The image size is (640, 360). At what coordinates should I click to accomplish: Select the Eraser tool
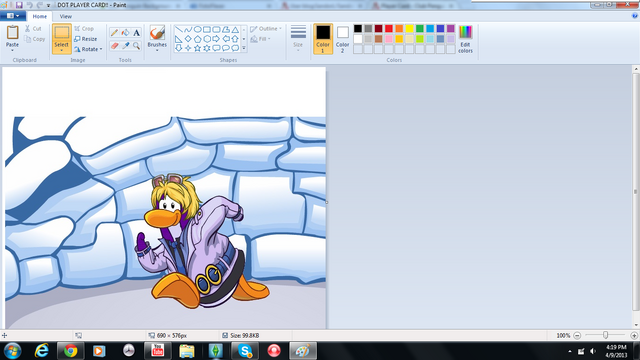[114, 45]
